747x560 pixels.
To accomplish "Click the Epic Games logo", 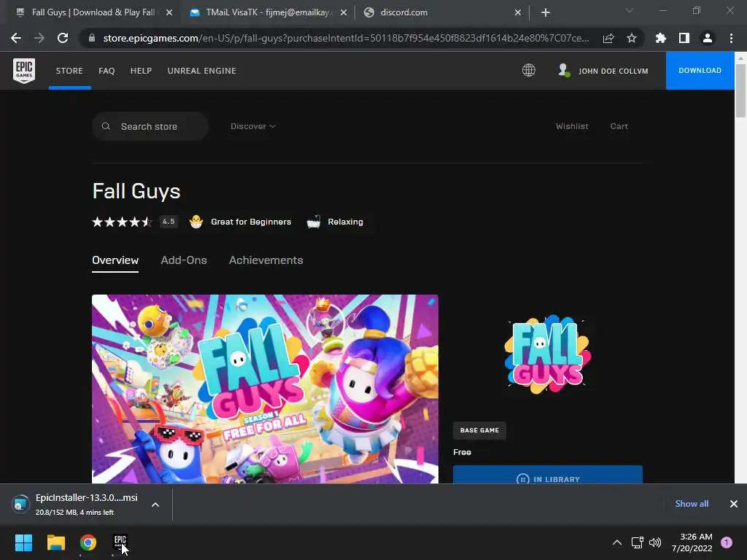I will (x=24, y=71).
